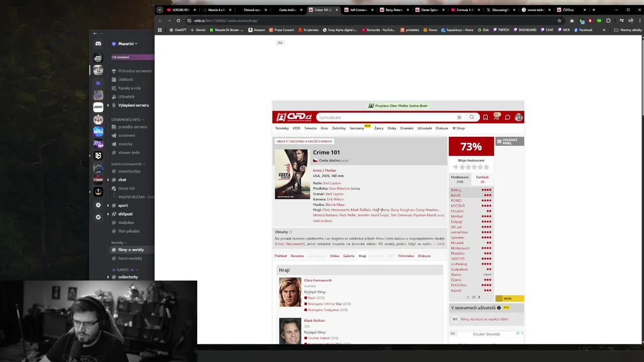The width and height of the screenshot is (644, 362).
Task: Select the Fanklub tab in ratings box
Action: pos(482,178)
